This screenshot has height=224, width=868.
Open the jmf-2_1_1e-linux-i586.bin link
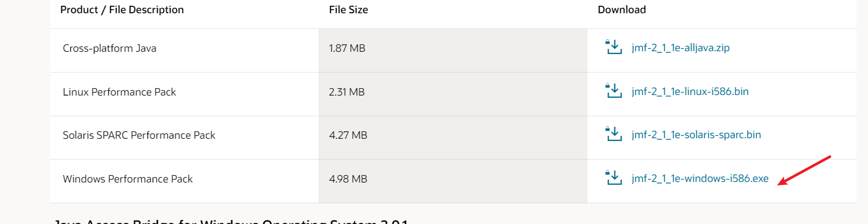pyautogui.click(x=690, y=92)
